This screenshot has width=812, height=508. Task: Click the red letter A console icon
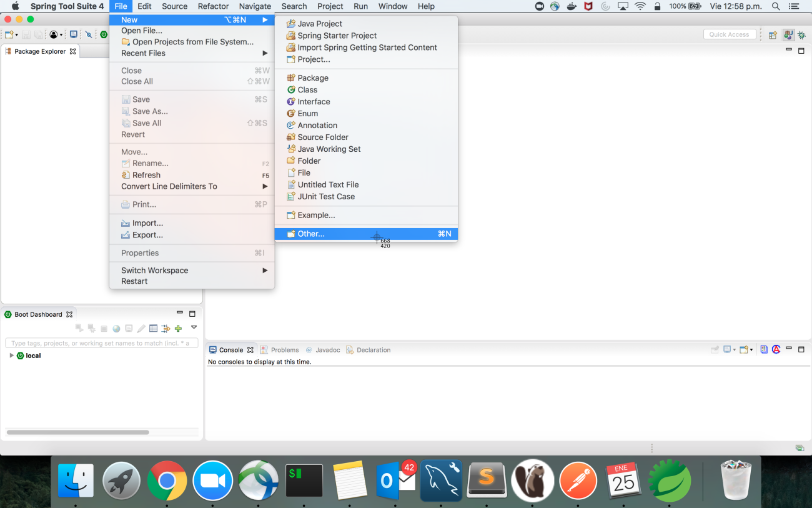[776, 350]
